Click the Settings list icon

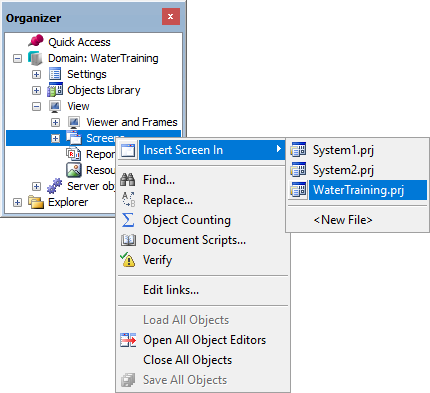(55, 74)
